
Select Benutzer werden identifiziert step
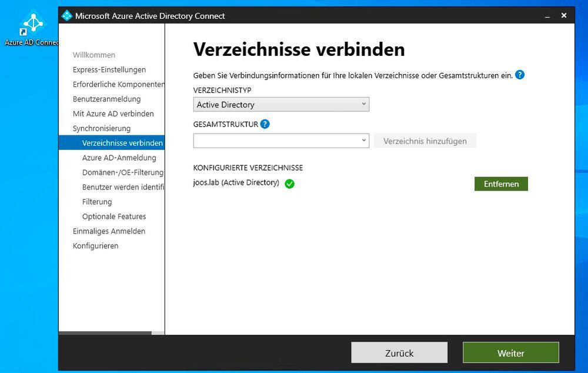[x=123, y=187]
